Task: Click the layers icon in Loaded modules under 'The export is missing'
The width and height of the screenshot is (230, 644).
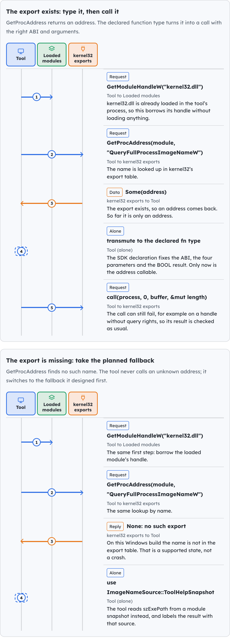Action: (52, 398)
